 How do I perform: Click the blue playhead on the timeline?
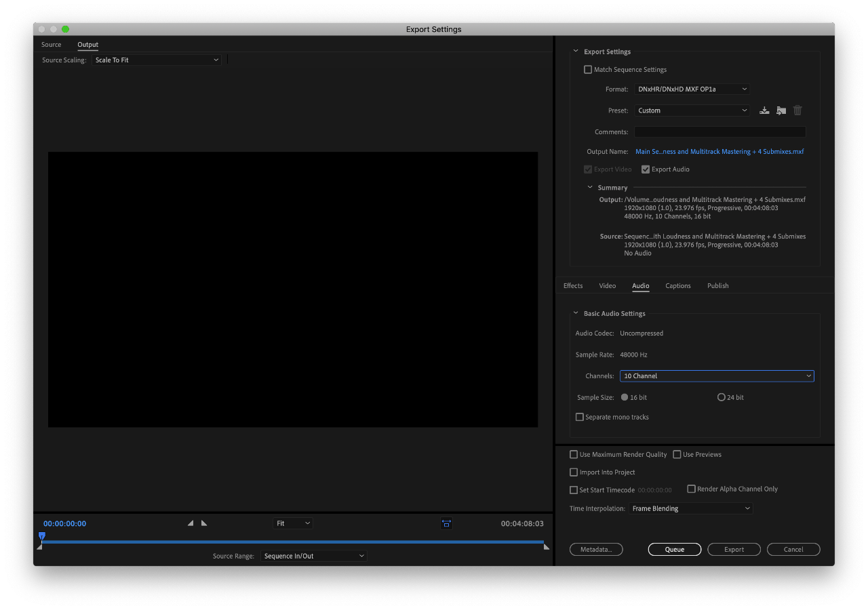[x=42, y=536]
